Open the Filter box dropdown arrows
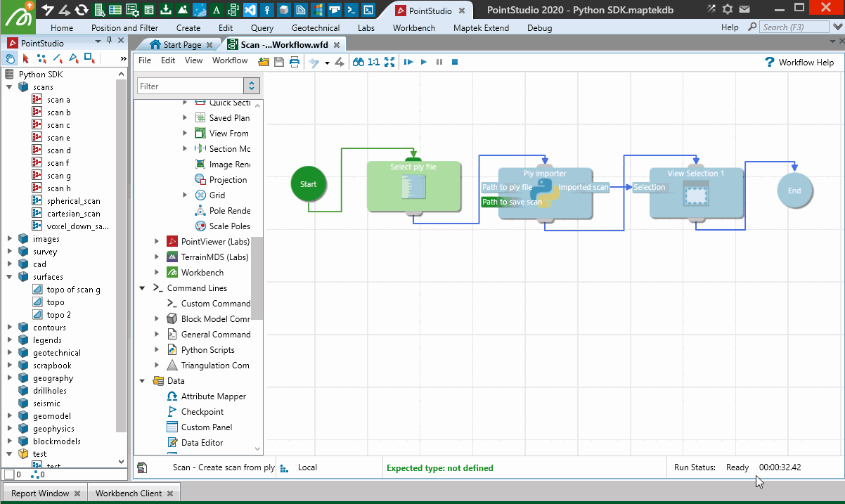The width and height of the screenshot is (845, 504). coord(252,86)
